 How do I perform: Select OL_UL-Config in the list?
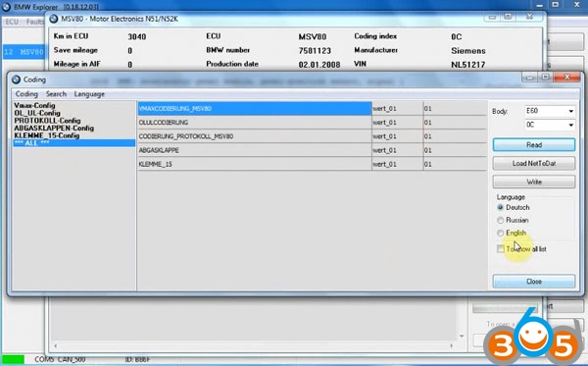37,113
